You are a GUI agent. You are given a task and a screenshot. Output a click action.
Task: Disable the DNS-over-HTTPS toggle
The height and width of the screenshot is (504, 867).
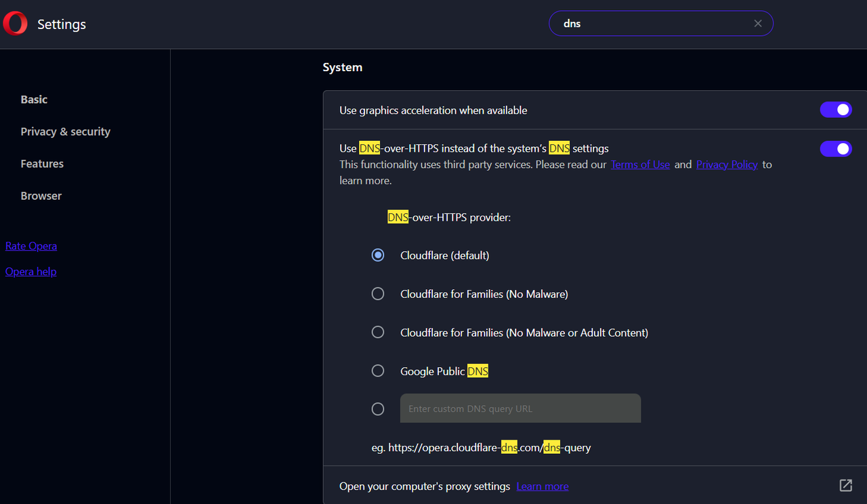(836, 148)
